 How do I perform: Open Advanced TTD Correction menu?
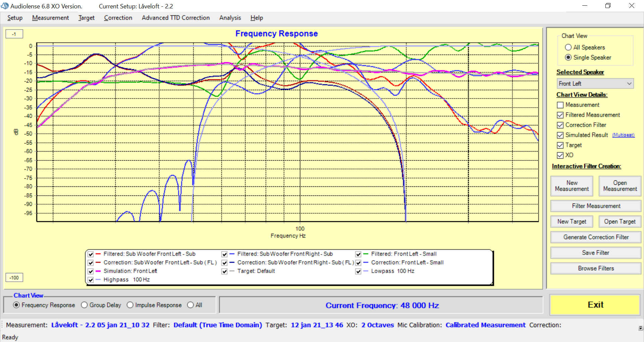[x=176, y=18]
